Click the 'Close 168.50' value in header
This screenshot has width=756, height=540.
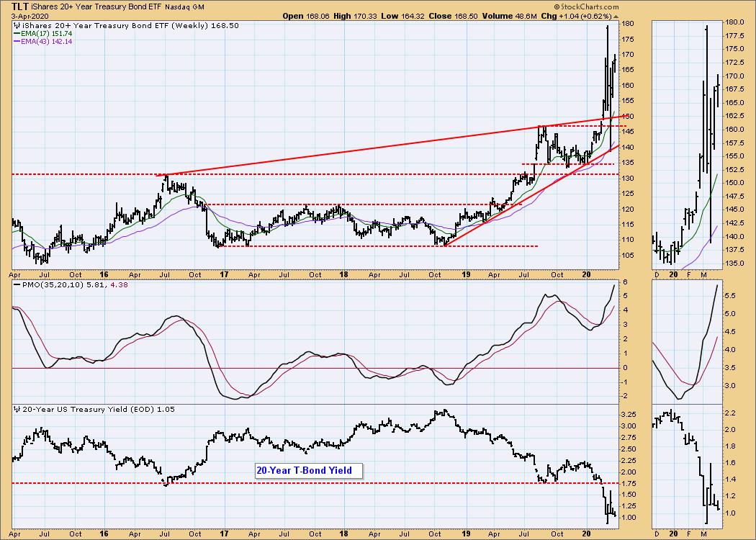click(453, 16)
